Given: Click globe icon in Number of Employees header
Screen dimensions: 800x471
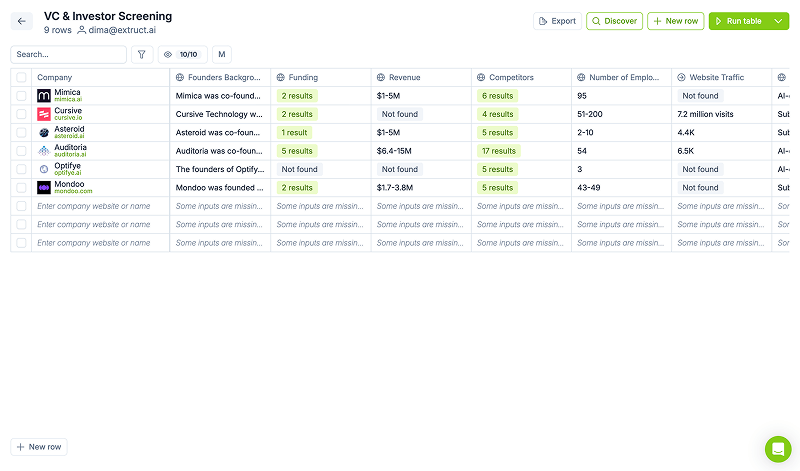Looking at the screenshot, I should tap(581, 77).
